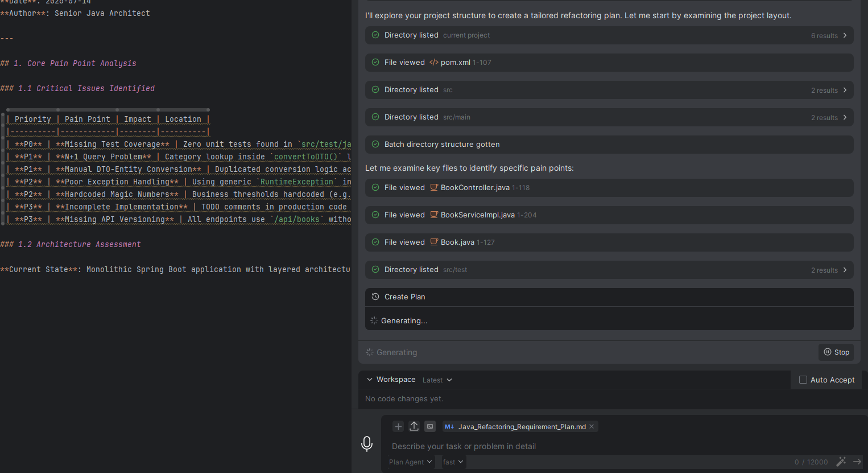Click the '1.1 Critical Issues Identified' heading
The height and width of the screenshot is (473, 868).
pos(77,88)
